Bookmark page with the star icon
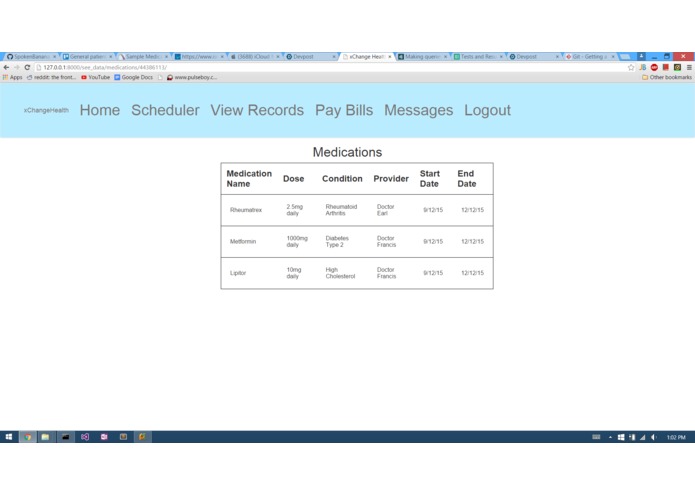The image size is (695, 494). click(x=631, y=67)
